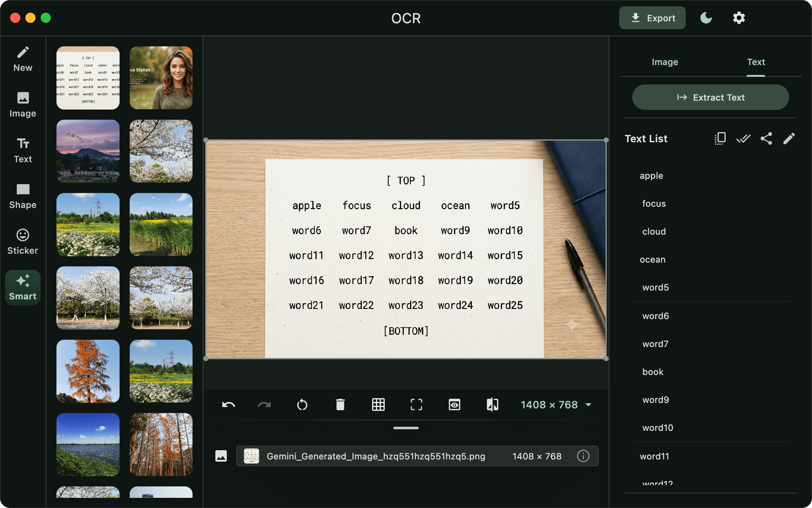The height and width of the screenshot is (508, 812).
Task: Click the word 'word13' on the canvas image
Action: tap(406, 255)
